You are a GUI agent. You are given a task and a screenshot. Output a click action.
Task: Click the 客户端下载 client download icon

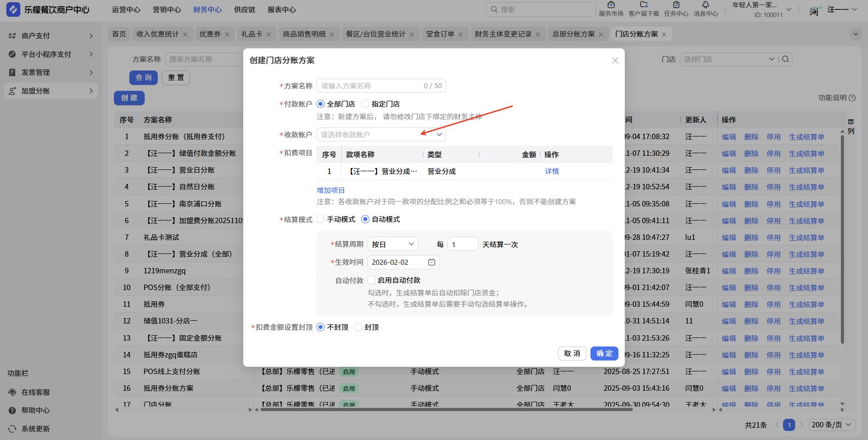(644, 5)
